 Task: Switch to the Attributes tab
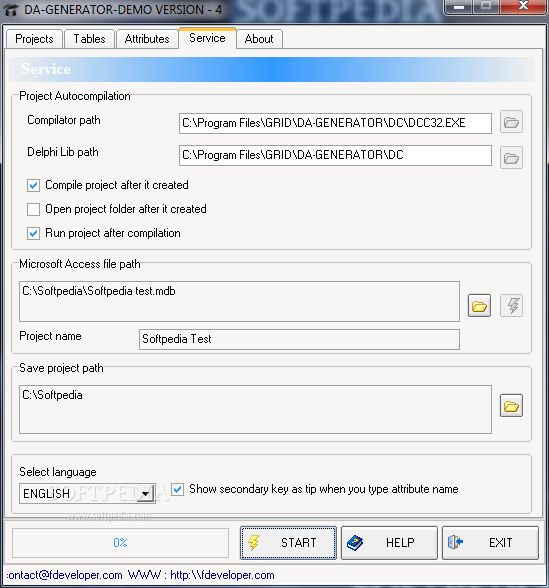pos(147,39)
